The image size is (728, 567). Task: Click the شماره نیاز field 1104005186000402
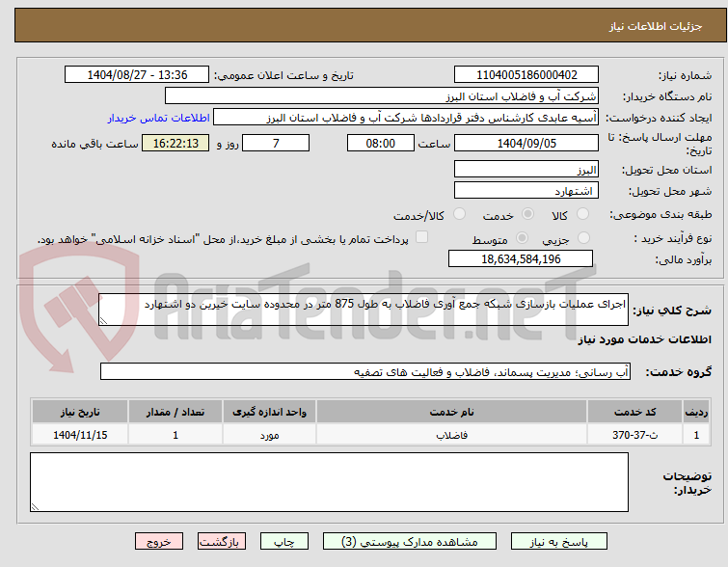[526, 75]
